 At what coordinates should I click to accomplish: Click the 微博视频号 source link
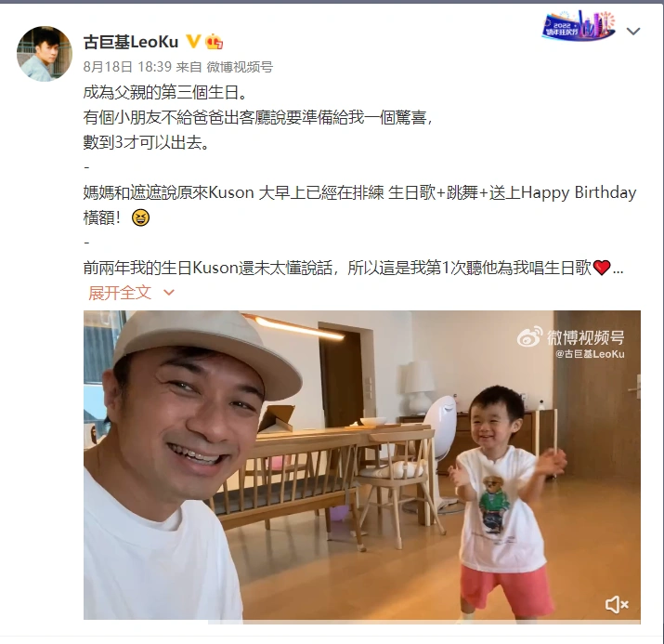[240, 67]
